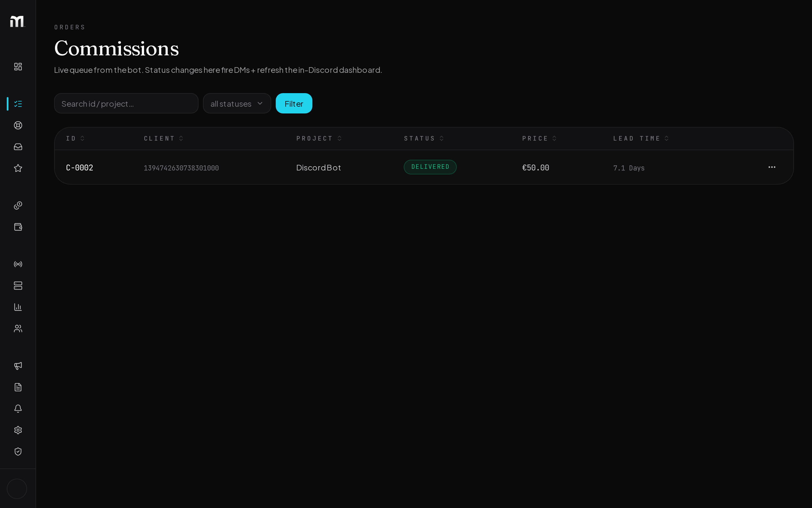The width and height of the screenshot is (812, 508).
Task: Select the commissions checklist icon
Action: coord(18,104)
